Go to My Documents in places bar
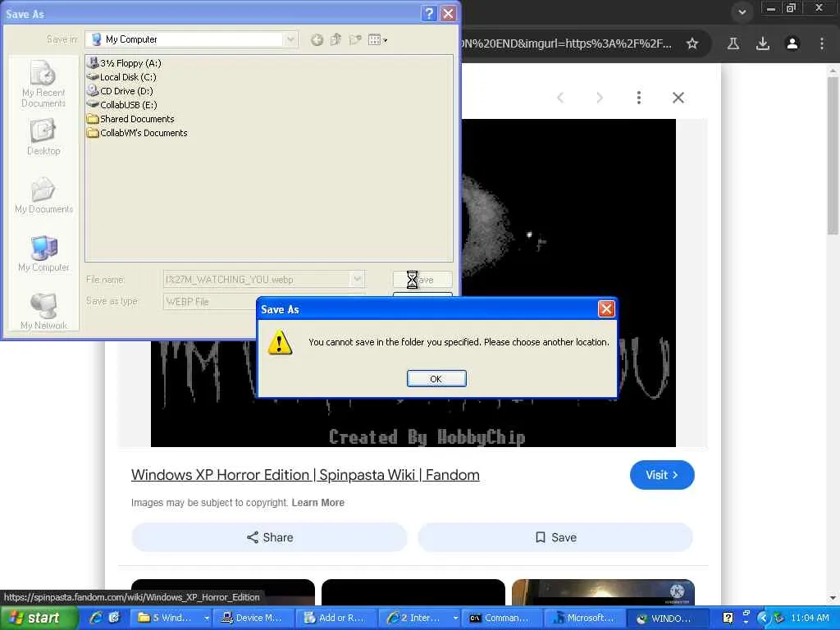The image size is (840, 630). click(x=43, y=195)
